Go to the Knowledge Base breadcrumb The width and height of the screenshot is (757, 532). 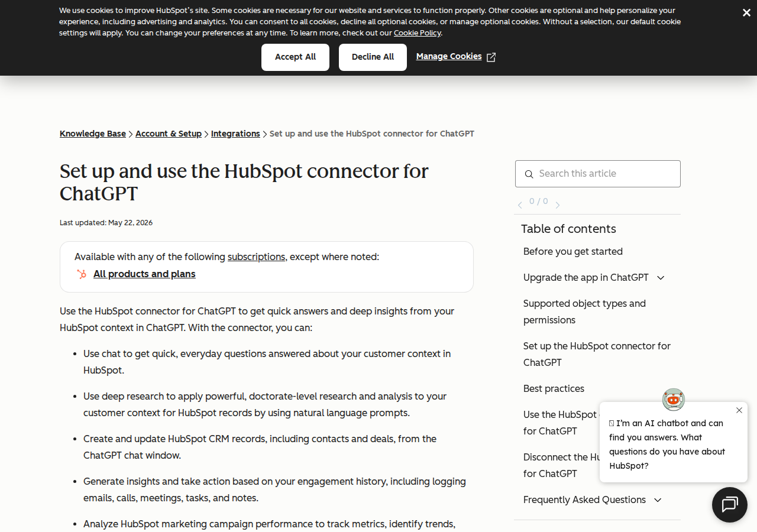(x=93, y=134)
